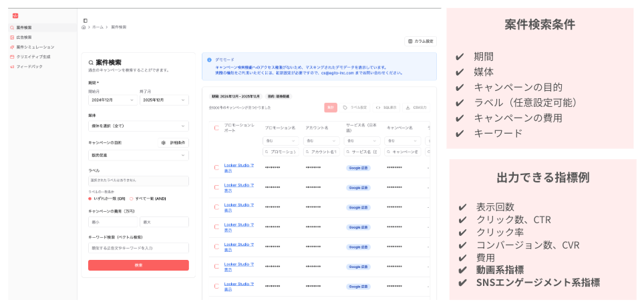The image size is (644, 304).
Task: Click the tag icon in ラベル設定
Action: click(345, 108)
